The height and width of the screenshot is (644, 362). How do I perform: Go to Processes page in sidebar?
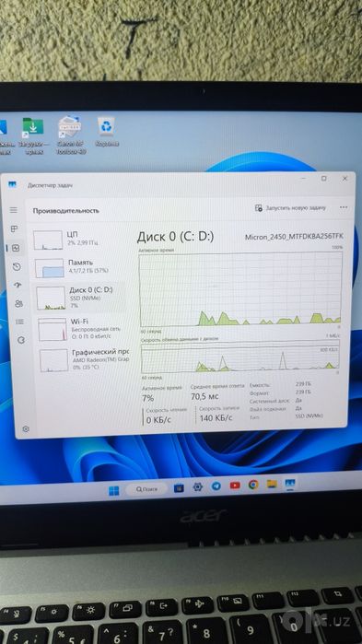click(15, 228)
